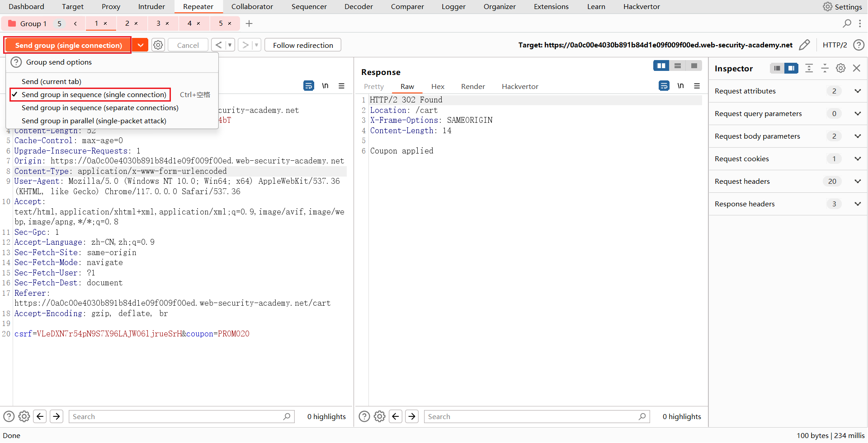Collapse Group 1 tabs arrow

(x=75, y=23)
